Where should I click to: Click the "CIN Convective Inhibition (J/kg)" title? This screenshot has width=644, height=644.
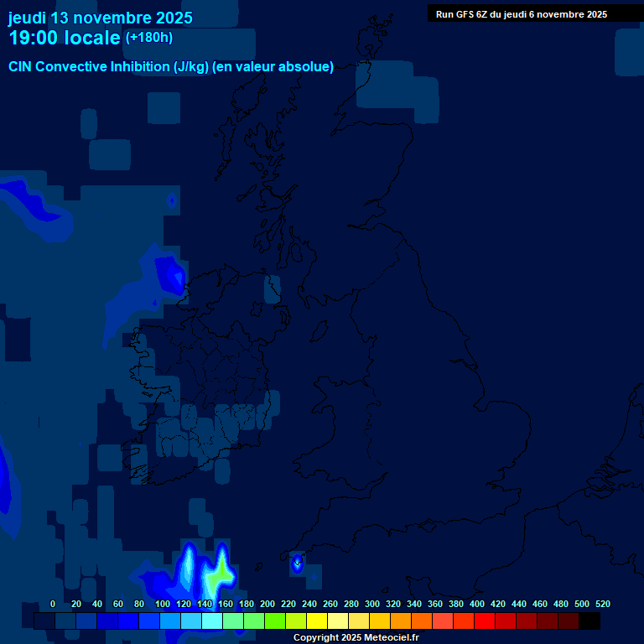tap(109, 66)
